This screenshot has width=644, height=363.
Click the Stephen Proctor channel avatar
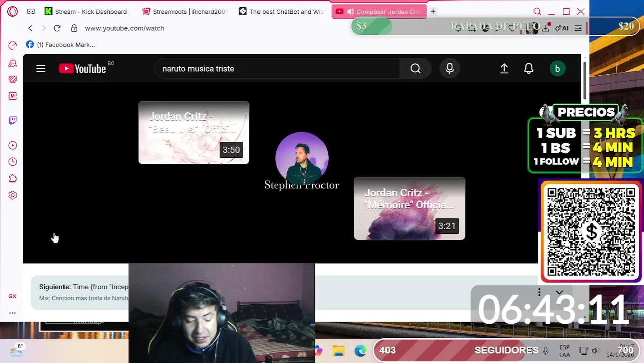click(302, 158)
